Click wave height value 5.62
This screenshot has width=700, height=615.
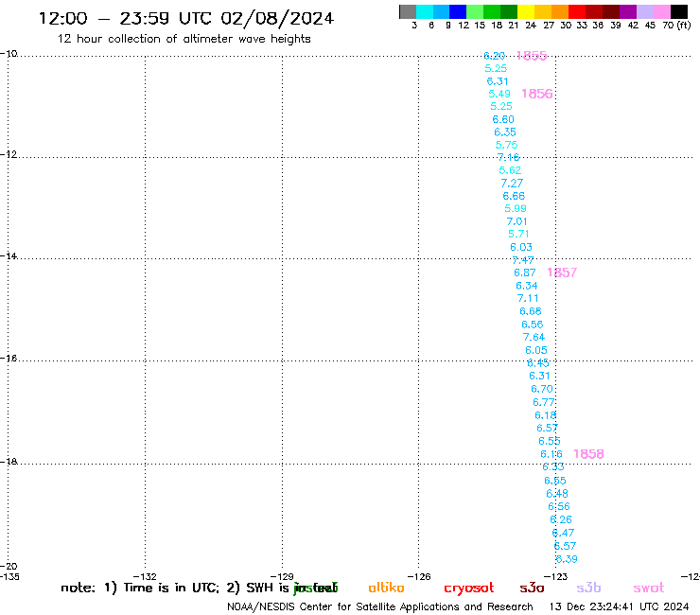[510, 170]
